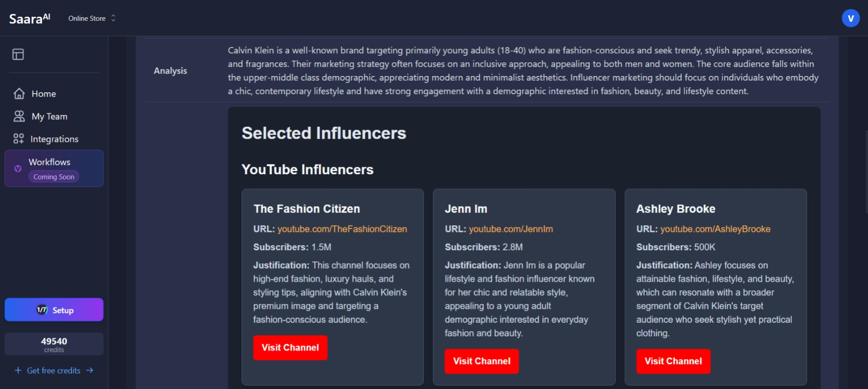Click the plus icon beside Get free credits
The width and height of the screenshot is (868, 389).
pyautogui.click(x=18, y=370)
